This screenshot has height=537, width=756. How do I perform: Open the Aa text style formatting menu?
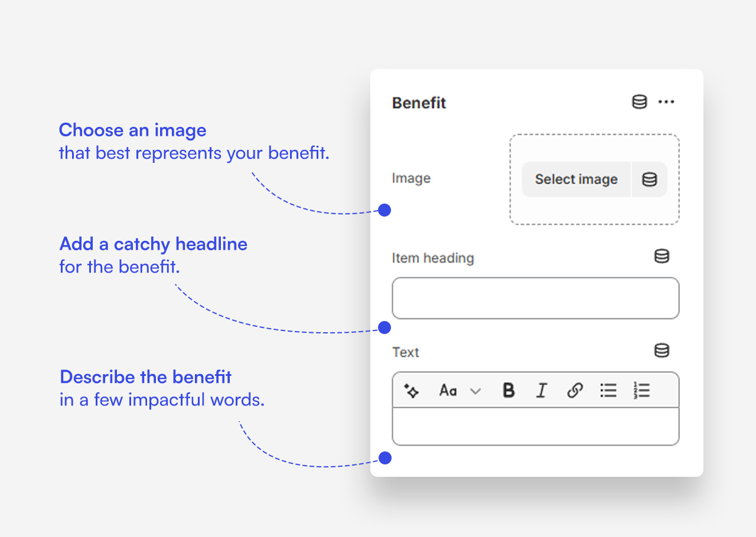click(x=448, y=391)
